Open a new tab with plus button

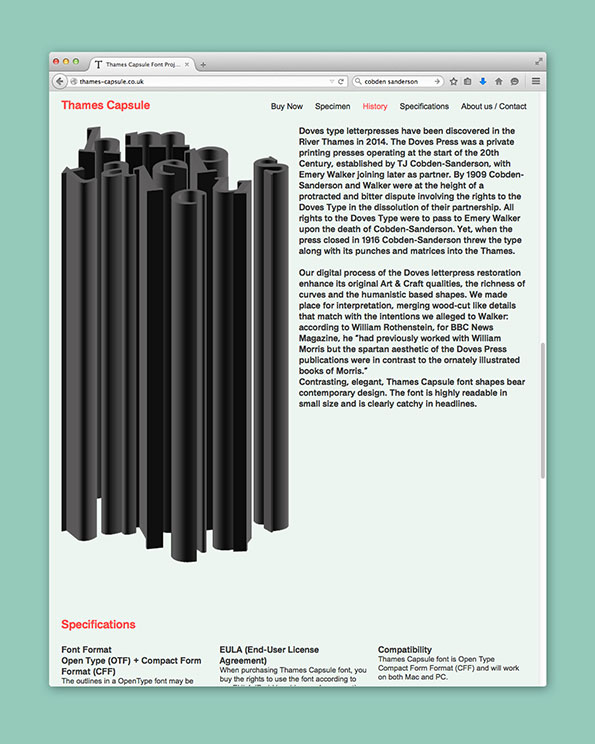click(203, 65)
